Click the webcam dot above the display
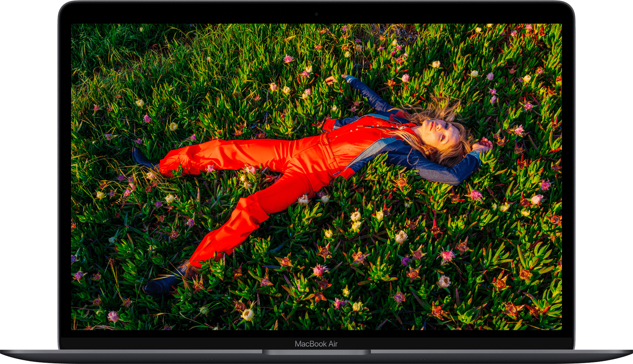 pyautogui.click(x=316, y=14)
